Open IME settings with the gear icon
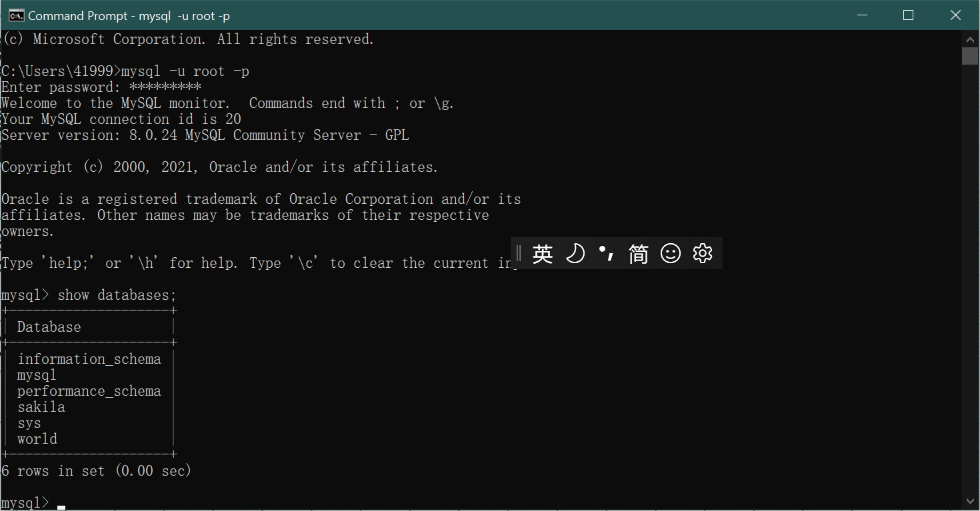980x511 pixels. (x=703, y=254)
